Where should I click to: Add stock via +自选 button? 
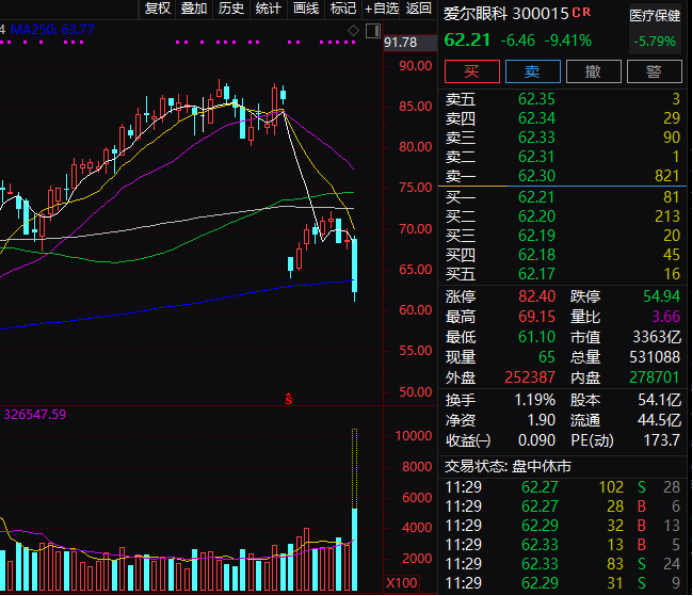click(381, 9)
